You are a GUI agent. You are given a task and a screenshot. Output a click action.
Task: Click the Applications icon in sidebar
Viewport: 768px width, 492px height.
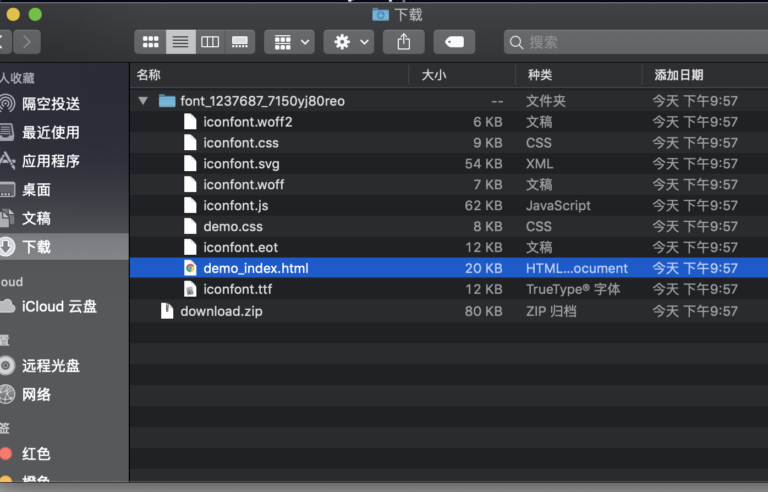(7, 161)
